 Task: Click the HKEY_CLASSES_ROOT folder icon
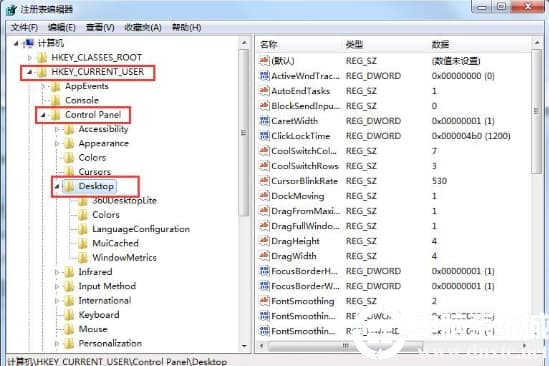(42, 57)
